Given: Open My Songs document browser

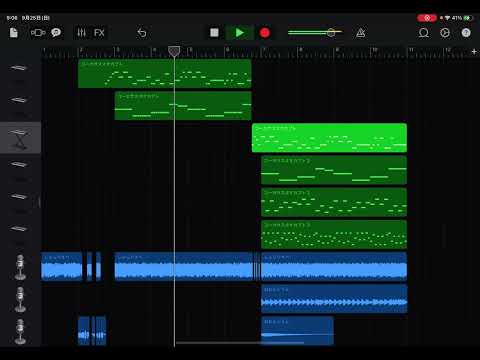Looking at the screenshot, I should [14, 33].
